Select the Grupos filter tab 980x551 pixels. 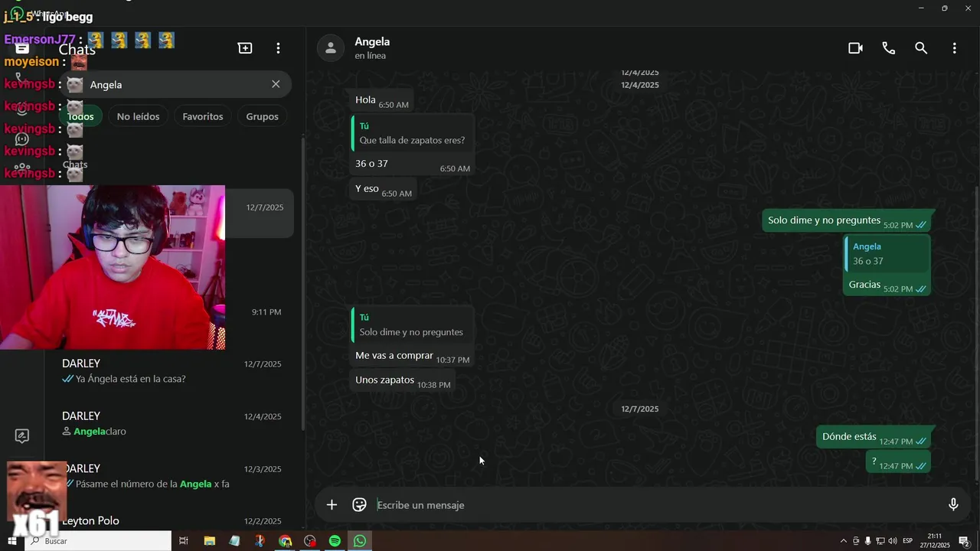pos(262,116)
